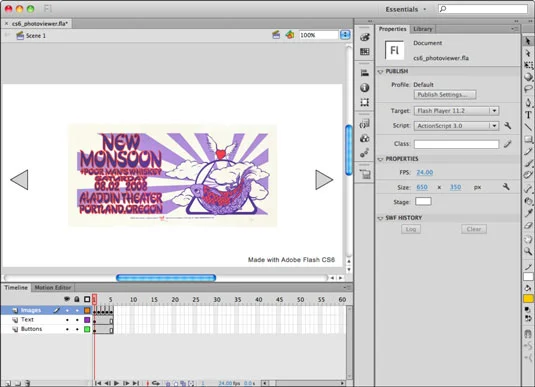The width and height of the screenshot is (535, 387).
Task: Click the SWF History Log button
Action: (411, 229)
